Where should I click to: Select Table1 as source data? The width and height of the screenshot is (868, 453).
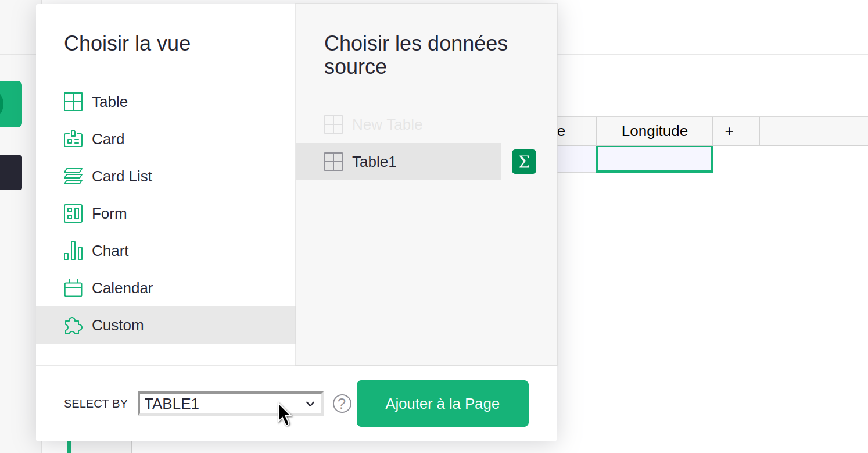click(374, 162)
